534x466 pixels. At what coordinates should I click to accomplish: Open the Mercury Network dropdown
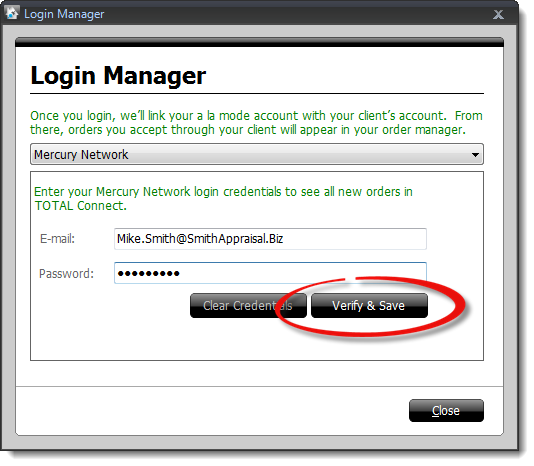tap(257, 155)
